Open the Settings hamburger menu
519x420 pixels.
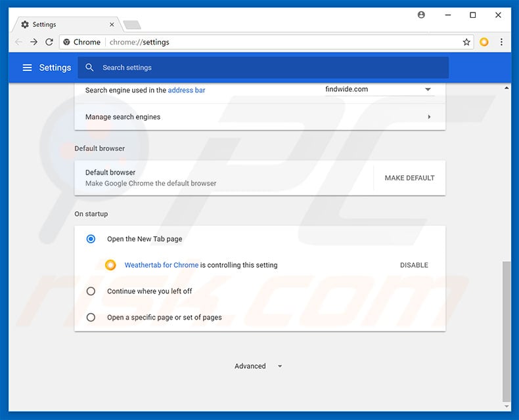pos(27,68)
